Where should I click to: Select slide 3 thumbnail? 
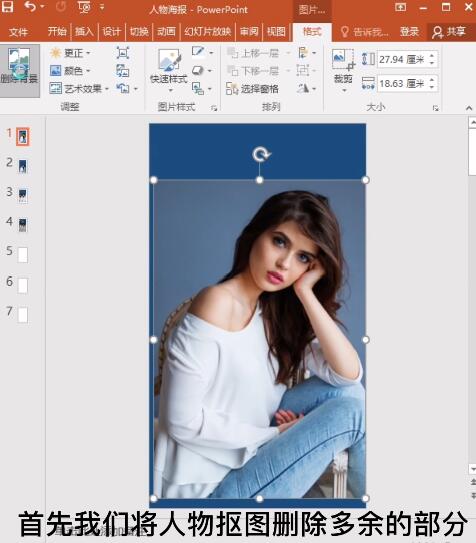pyautogui.click(x=23, y=196)
